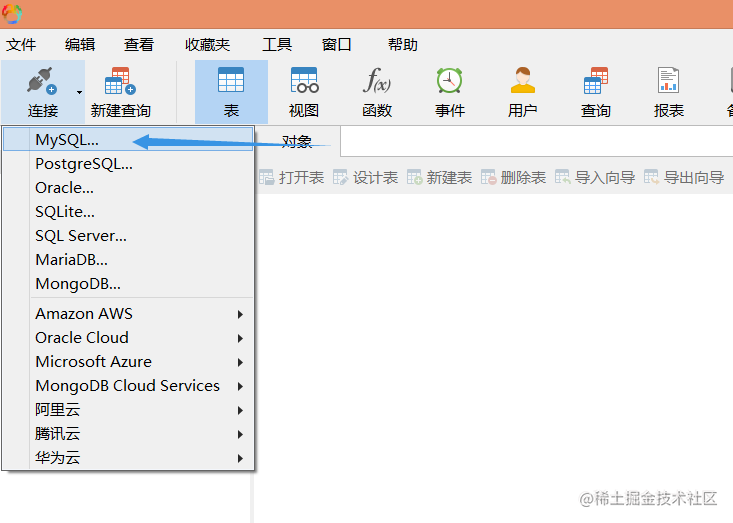
Task: Click the User (用户) icon
Action: pos(523,80)
